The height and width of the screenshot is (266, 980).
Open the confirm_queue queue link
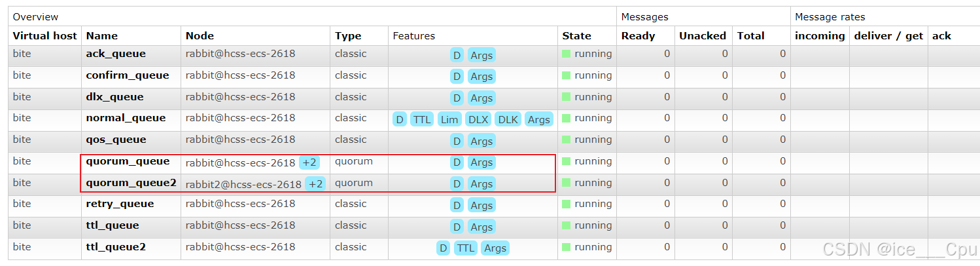[x=128, y=75]
